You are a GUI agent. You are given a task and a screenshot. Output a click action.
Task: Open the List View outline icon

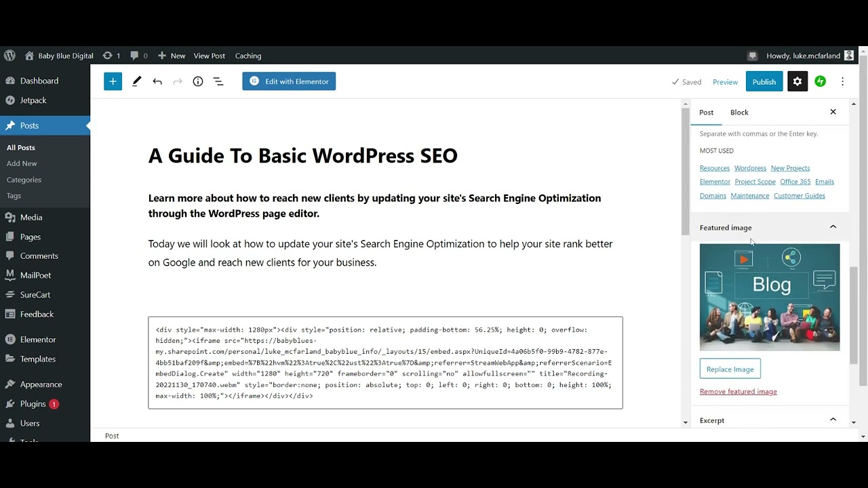[218, 81]
